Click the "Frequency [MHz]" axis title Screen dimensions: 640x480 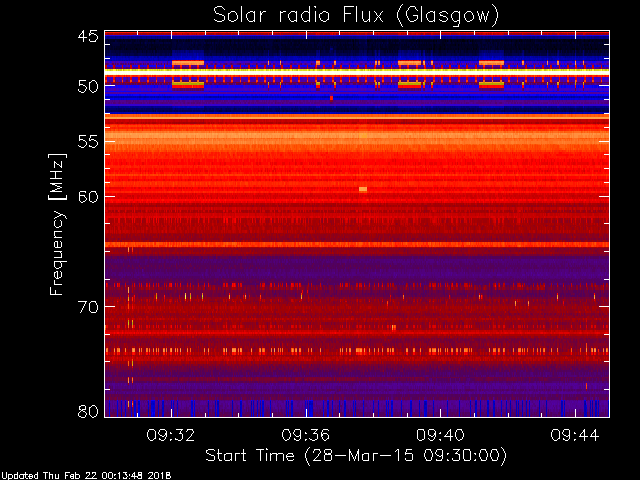tap(57, 224)
